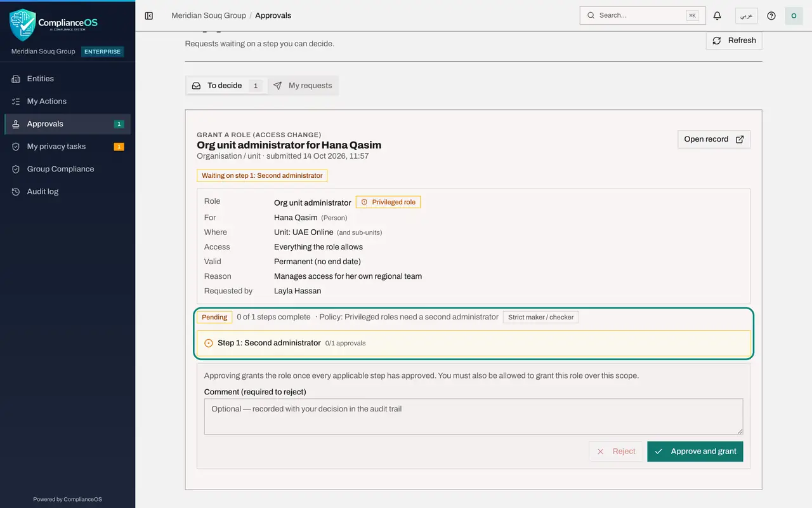Screen dimensions: 812x508
Task: Click the inbox icon on To decide tab
Action: point(197,86)
